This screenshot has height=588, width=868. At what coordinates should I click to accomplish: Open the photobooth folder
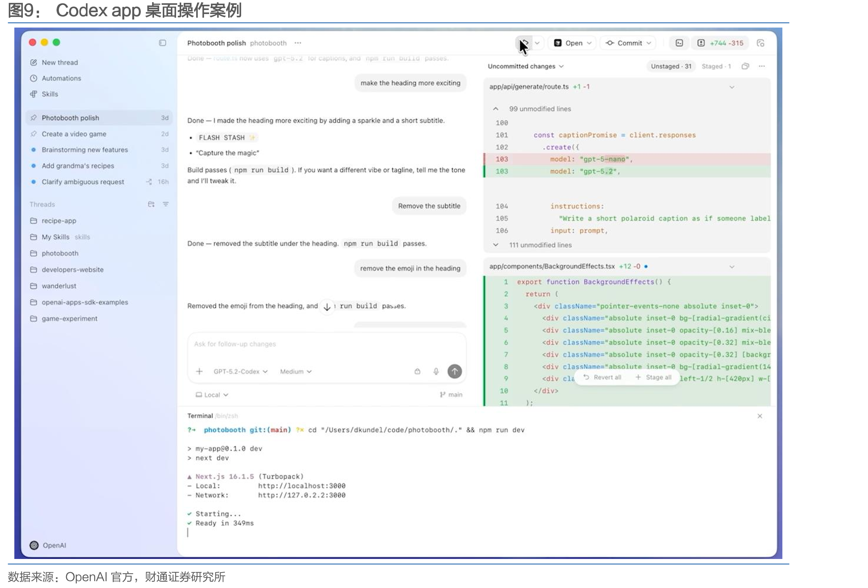pos(54,253)
